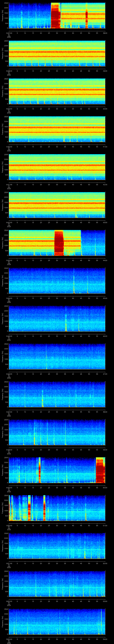The width and height of the screenshot is (114, 644).
Task: Click the red broadband burst near 8:43:30
Action: point(59,243)
